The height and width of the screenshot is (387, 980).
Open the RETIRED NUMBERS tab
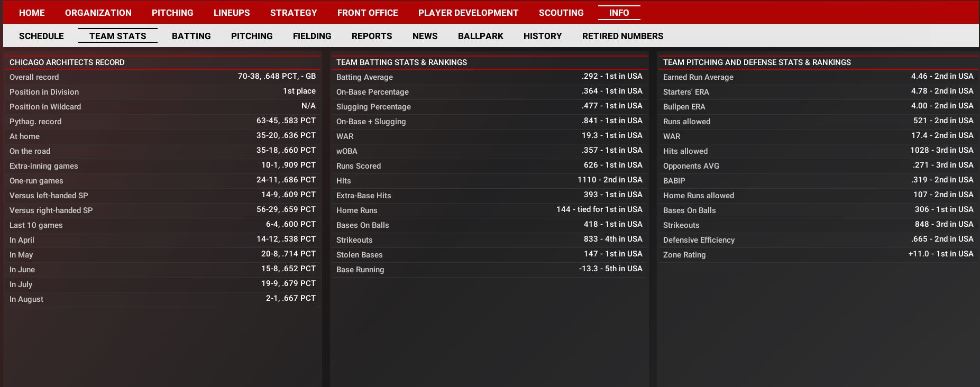pyautogui.click(x=622, y=36)
